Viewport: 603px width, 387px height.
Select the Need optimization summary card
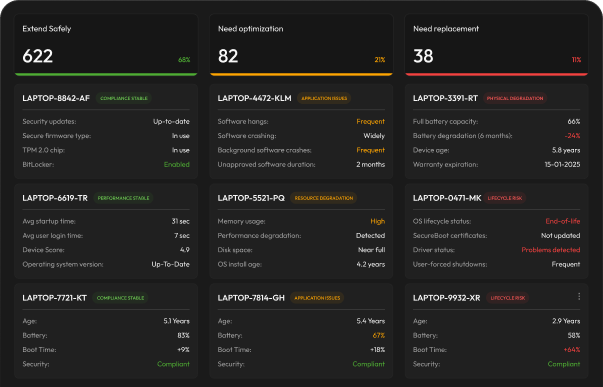pyautogui.click(x=301, y=45)
